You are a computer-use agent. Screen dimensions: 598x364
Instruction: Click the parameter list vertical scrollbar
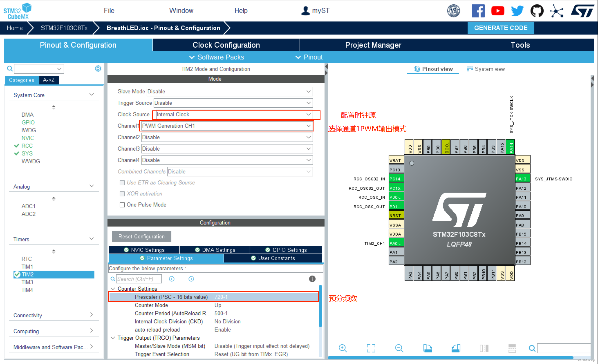pos(320,306)
